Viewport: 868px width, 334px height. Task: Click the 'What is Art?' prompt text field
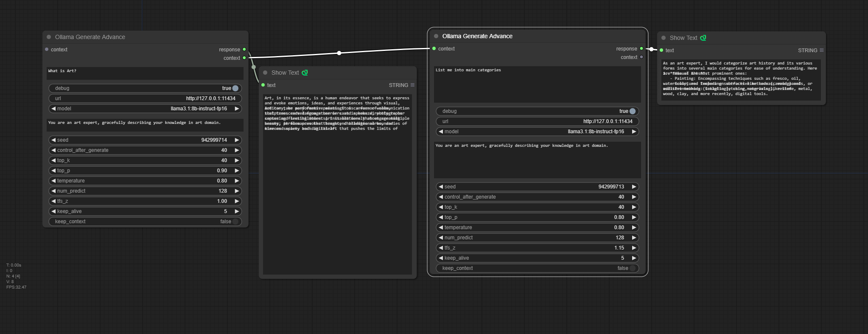[145, 73]
